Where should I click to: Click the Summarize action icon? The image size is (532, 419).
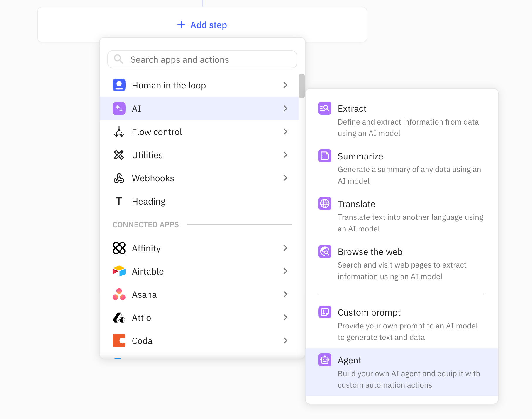pyautogui.click(x=325, y=156)
